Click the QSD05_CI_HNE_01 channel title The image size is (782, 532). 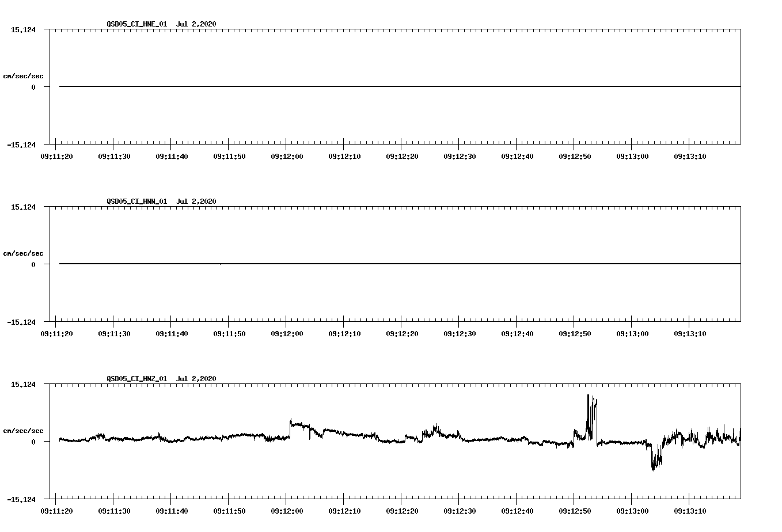point(137,24)
